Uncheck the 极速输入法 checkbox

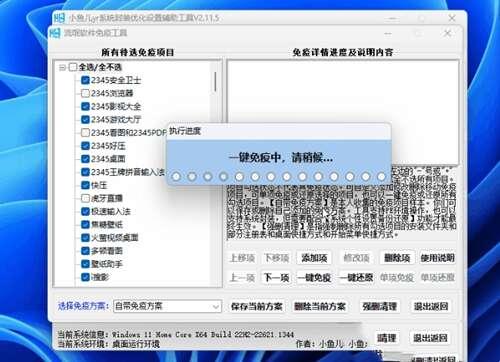pyautogui.click(x=85, y=211)
